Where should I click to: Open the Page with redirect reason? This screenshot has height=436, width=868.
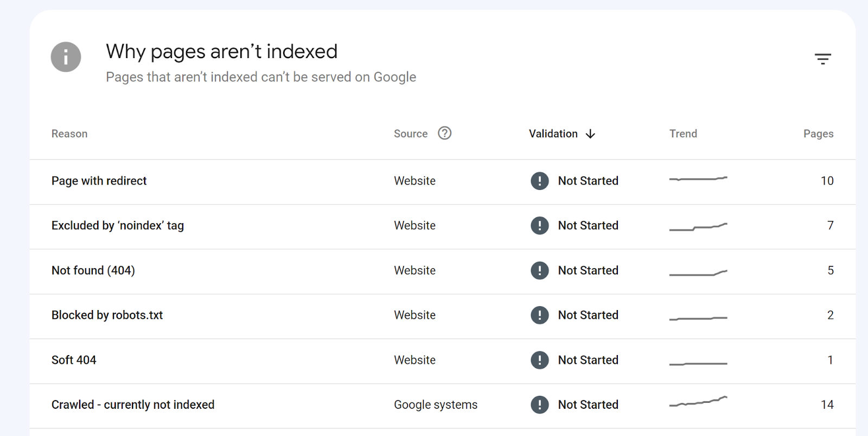coord(99,181)
